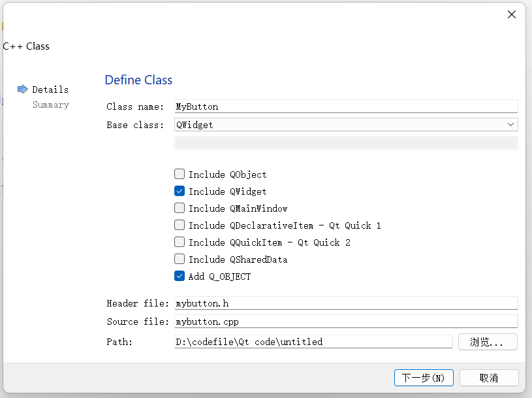
Task: Tick Include QDeclarativeItem - Qt Quick 1
Action: tap(180, 225)
